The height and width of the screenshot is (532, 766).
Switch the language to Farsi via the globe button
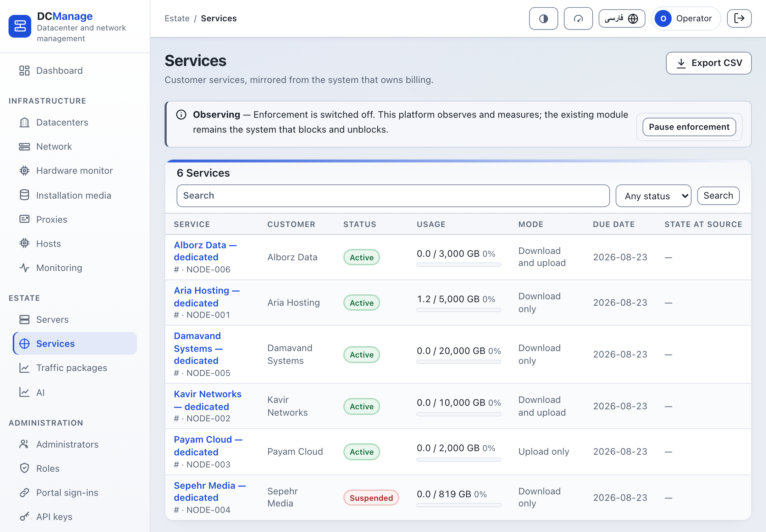pos(622,18)
